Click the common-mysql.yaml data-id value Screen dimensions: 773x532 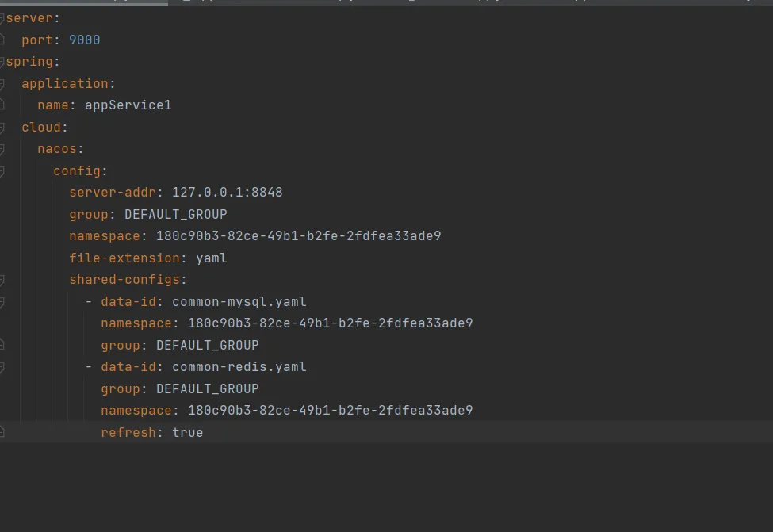tap(239, 302)
